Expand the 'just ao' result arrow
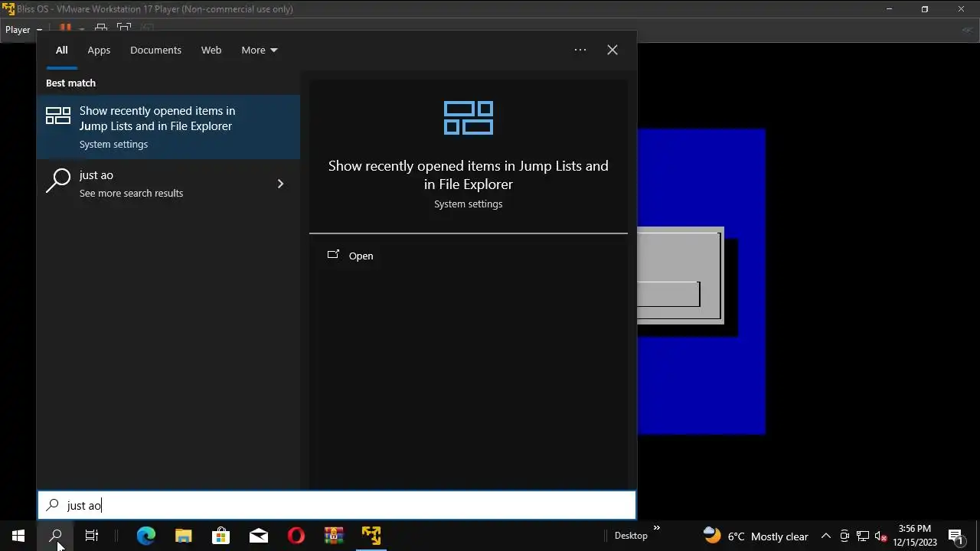 (x=280, y=184)
